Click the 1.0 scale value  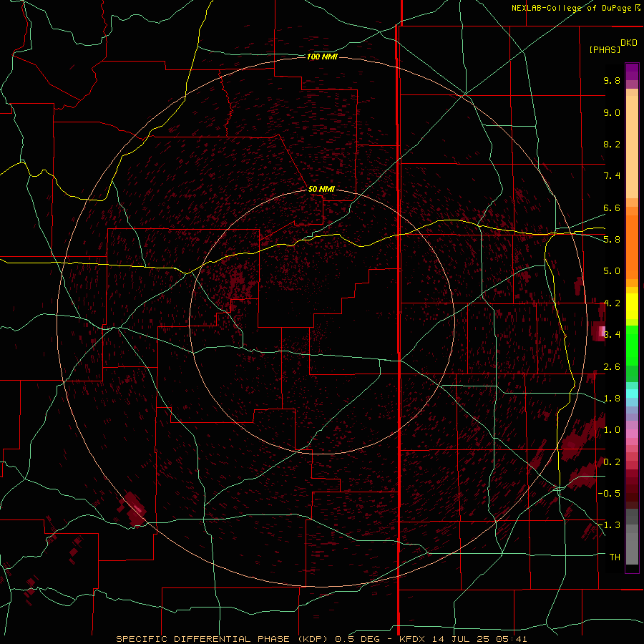(x=612, y=430)
